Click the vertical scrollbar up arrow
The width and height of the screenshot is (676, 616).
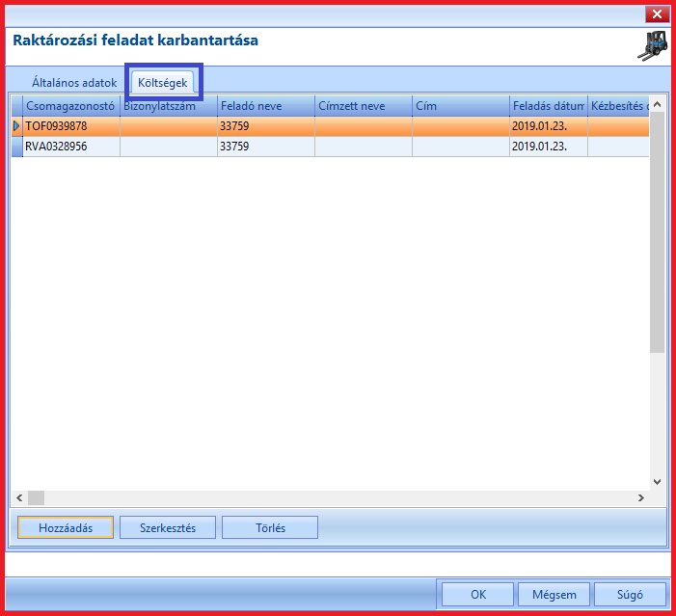(x=657, y=104)
